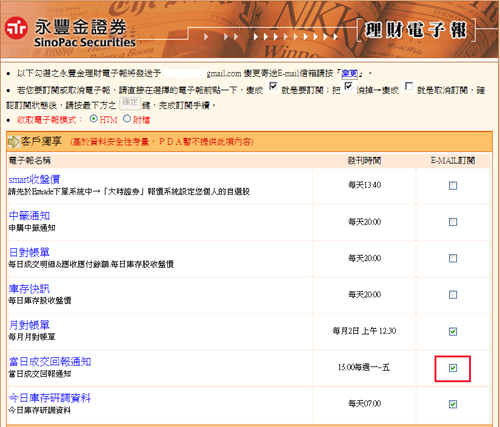Click the 每日庫存股收盤價 description text
The height and width of the screenshot is (427, 500).
coord(40,301)
